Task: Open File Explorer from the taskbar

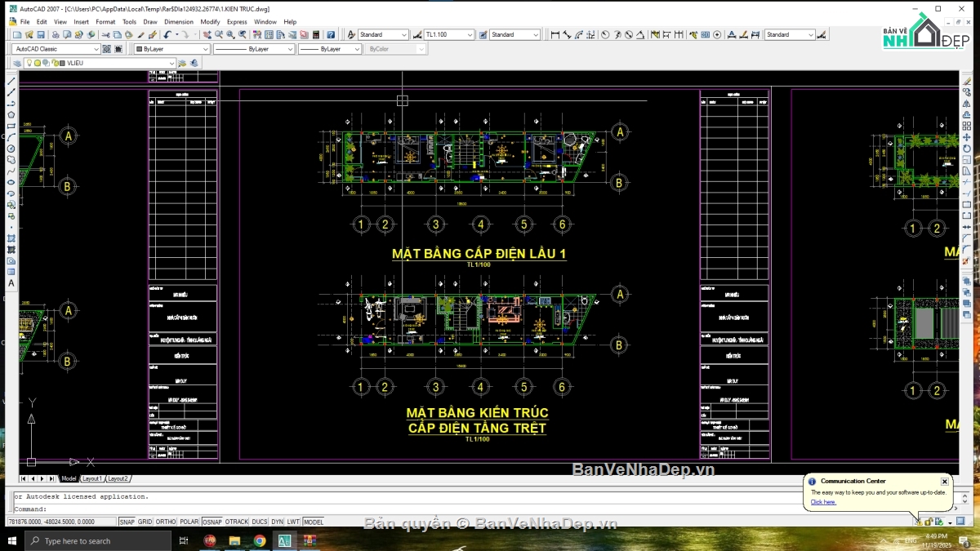Action: pyautogui.click(x=234, y=540)
